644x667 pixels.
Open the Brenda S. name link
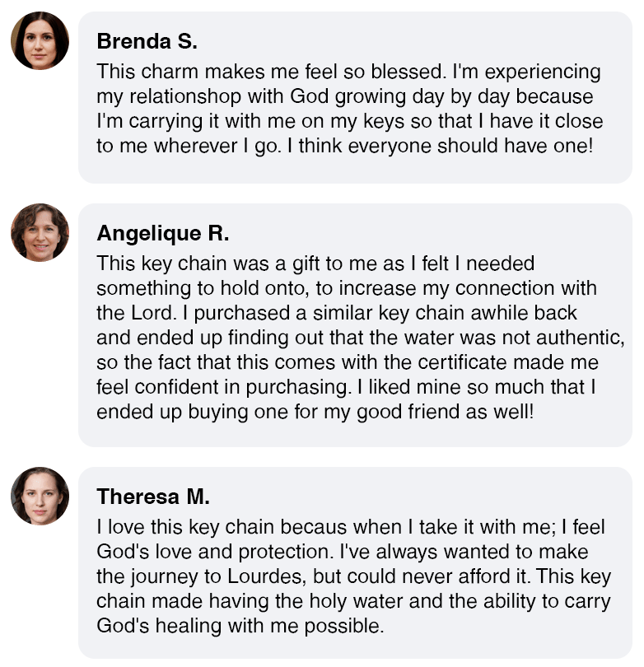point(147,41)
